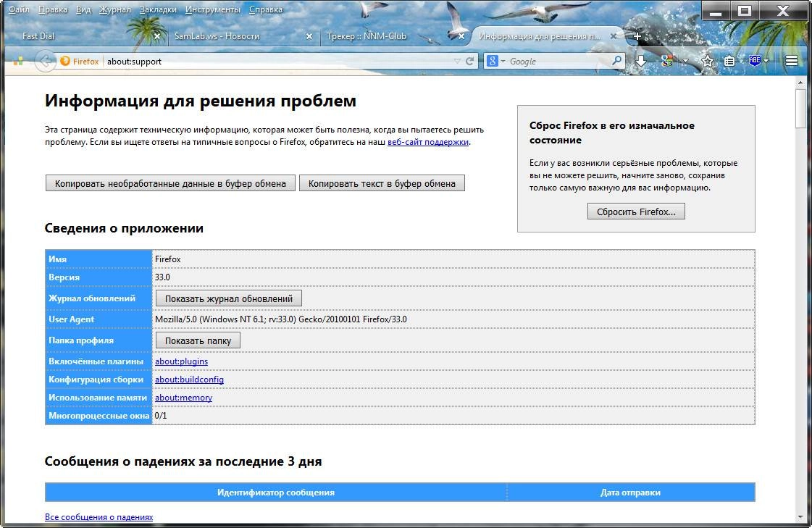Open the hamburger menu of Firefox
The height and width of the screenshot is (528, 812).
[x=791, y=61]
